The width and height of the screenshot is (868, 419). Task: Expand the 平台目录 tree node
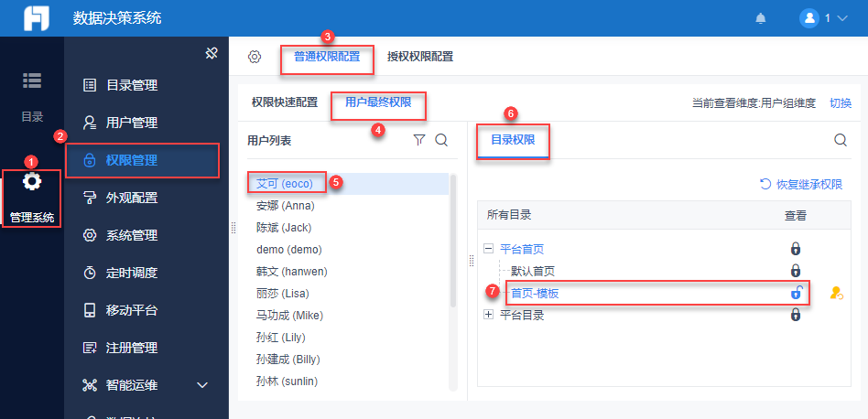coord(488,315)
